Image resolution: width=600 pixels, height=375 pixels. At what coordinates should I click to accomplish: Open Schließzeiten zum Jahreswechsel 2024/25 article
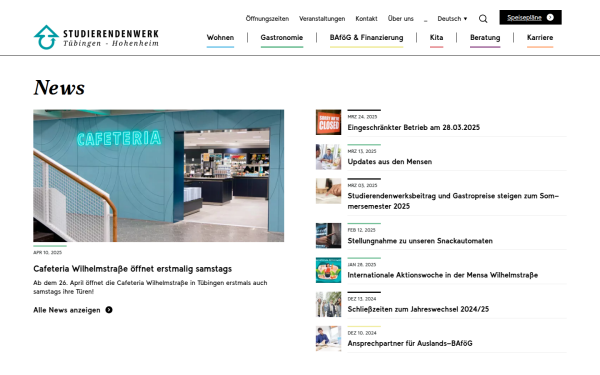coord(418,309)
